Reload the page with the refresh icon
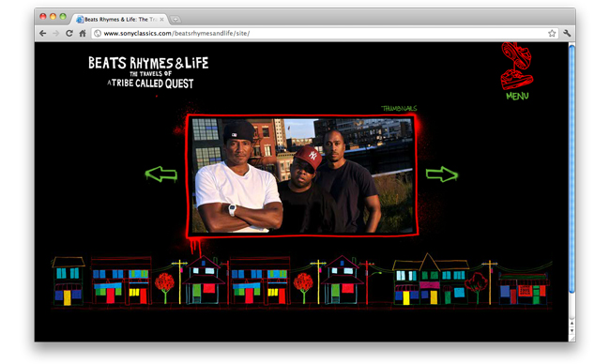The width and height of the screenshot is (610, 364). click(x=69, y=34)
